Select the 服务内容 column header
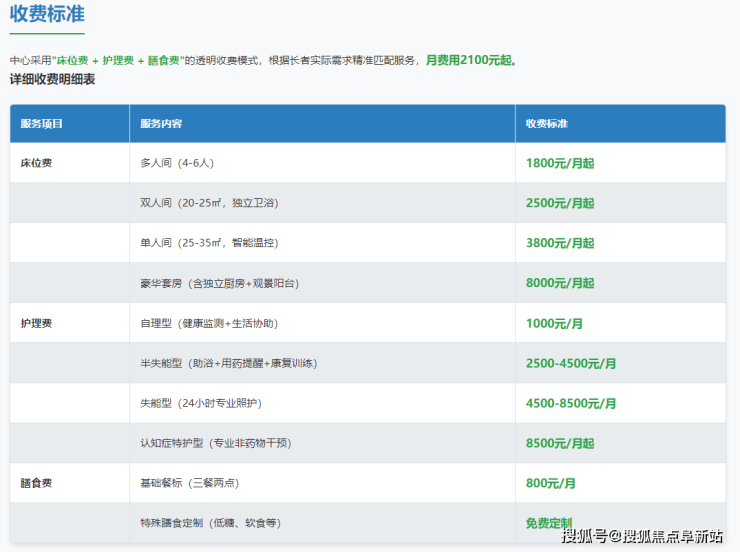 pyautogui.click(x=161, y=124)
